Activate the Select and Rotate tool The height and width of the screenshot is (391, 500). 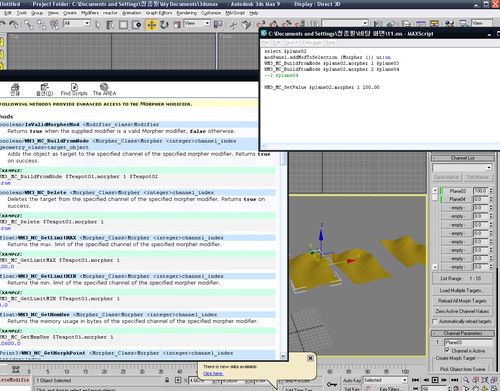tap(164, 25)
